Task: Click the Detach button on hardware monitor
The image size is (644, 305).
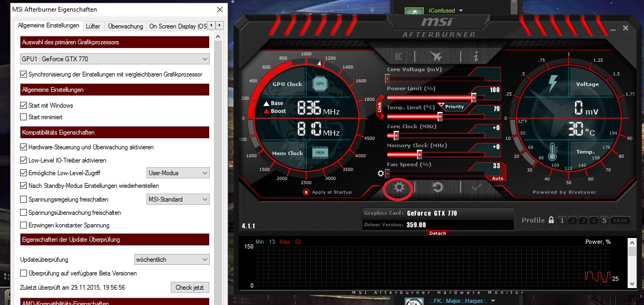Action: [437, 233]
